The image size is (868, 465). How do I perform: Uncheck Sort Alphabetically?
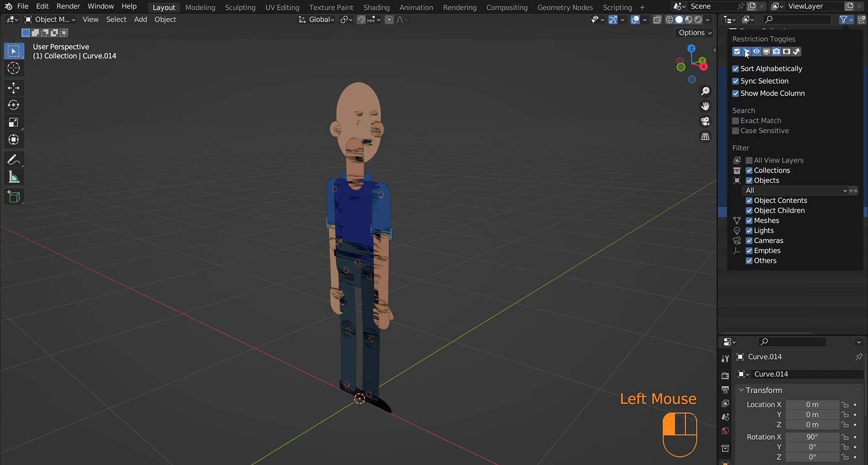pyautogui.click(x=736, y=69)
